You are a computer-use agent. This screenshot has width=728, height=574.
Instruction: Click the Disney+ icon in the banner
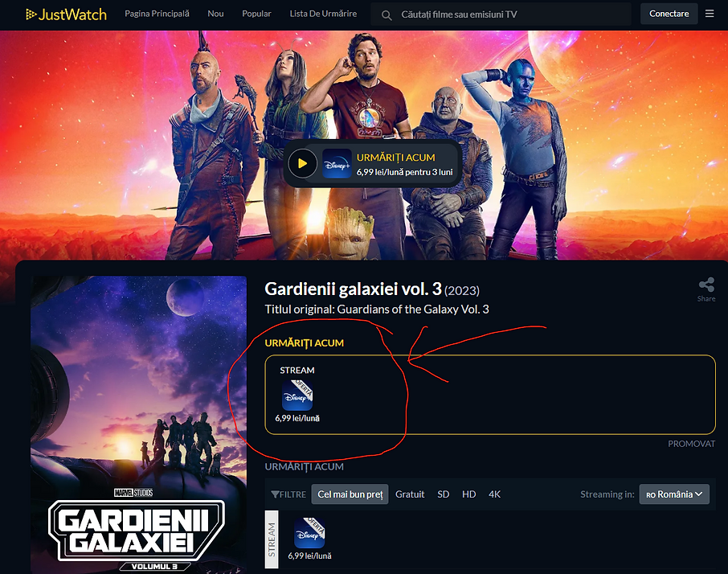(337, 163)
